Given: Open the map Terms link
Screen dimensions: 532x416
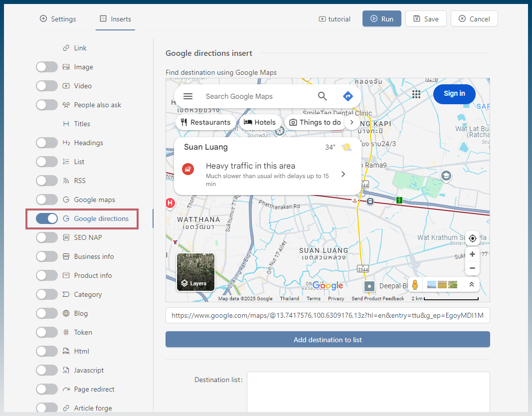Looking at the screenshot, I should pyautogui.click(x=314, y=299).
